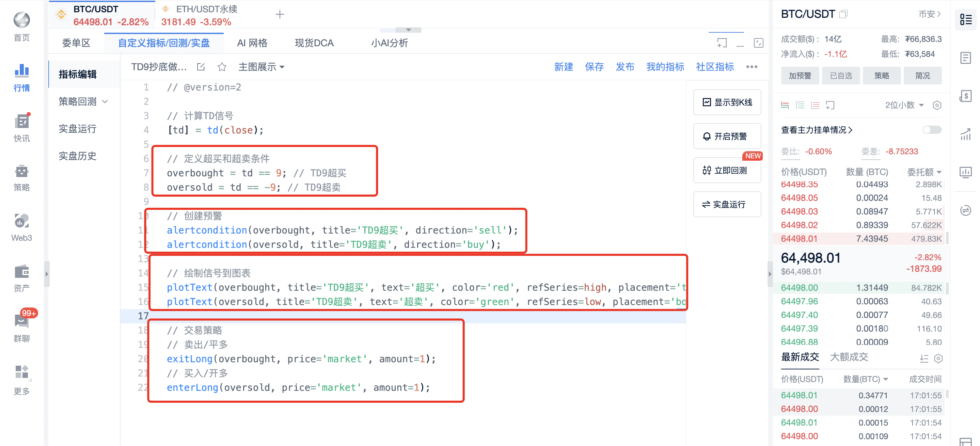Click list layout icon at top right edge
980x446 pixels.
[x=966, y=19]
